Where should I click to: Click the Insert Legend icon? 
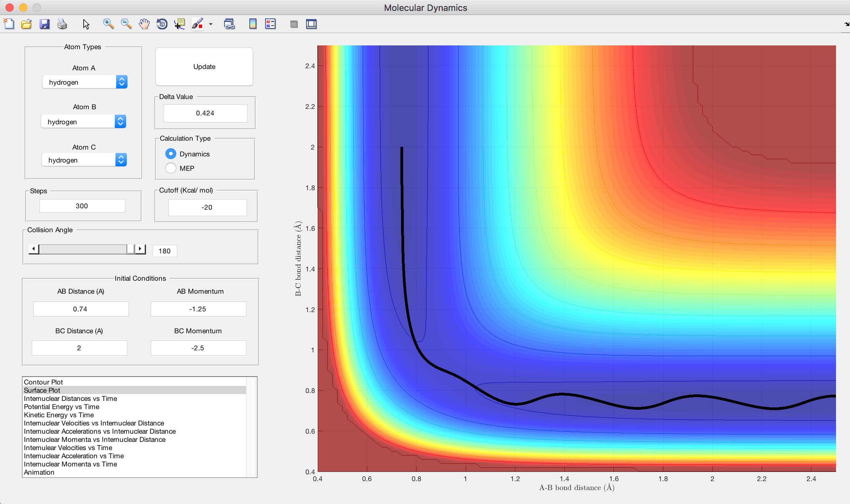coord(270,24)
